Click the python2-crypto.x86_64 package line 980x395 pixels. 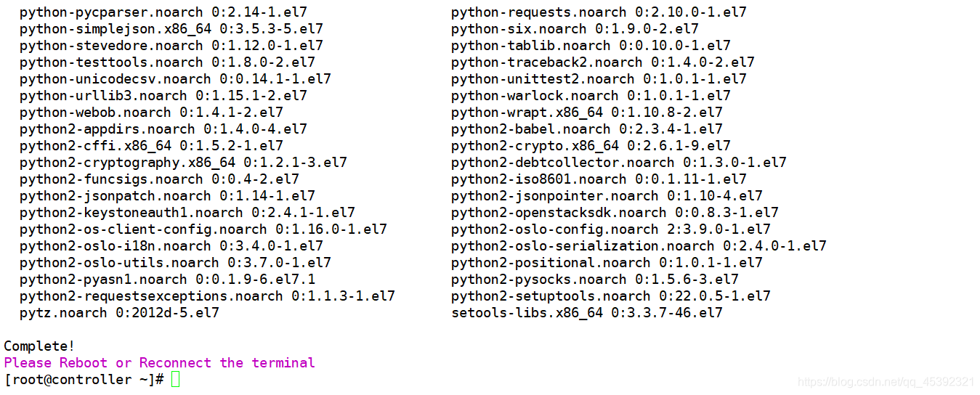pyautogui.click(x=591, y=146)
